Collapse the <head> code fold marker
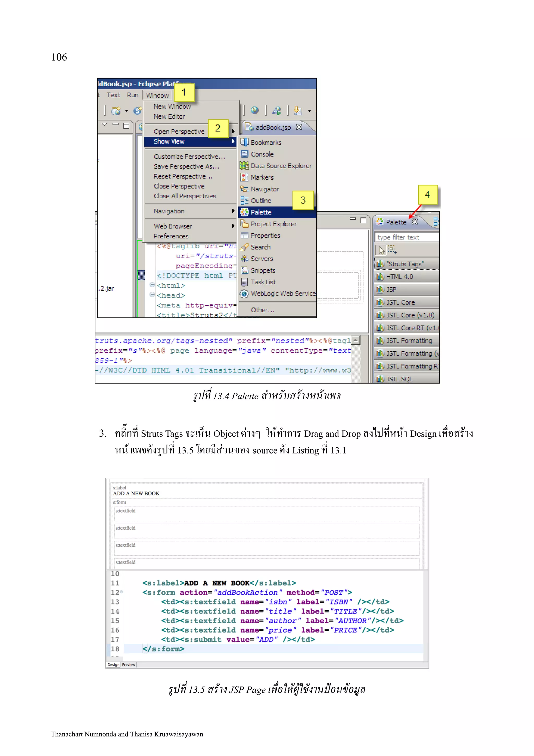Image resolution: width=534 pixels, height=756 pixels. coord(152,295)
